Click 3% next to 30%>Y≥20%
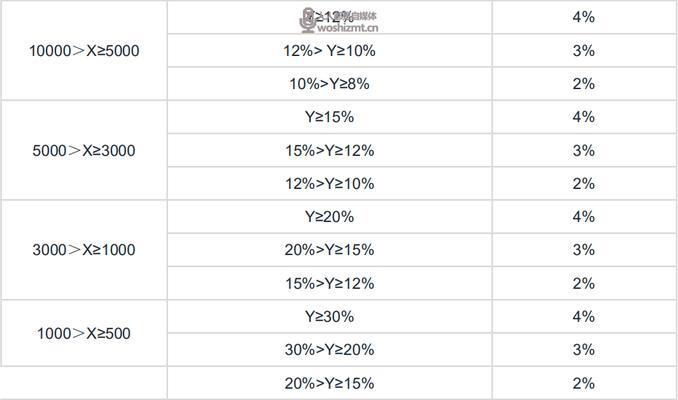The width and height of the screenshot is (678, 400). [x=584, y=349]
